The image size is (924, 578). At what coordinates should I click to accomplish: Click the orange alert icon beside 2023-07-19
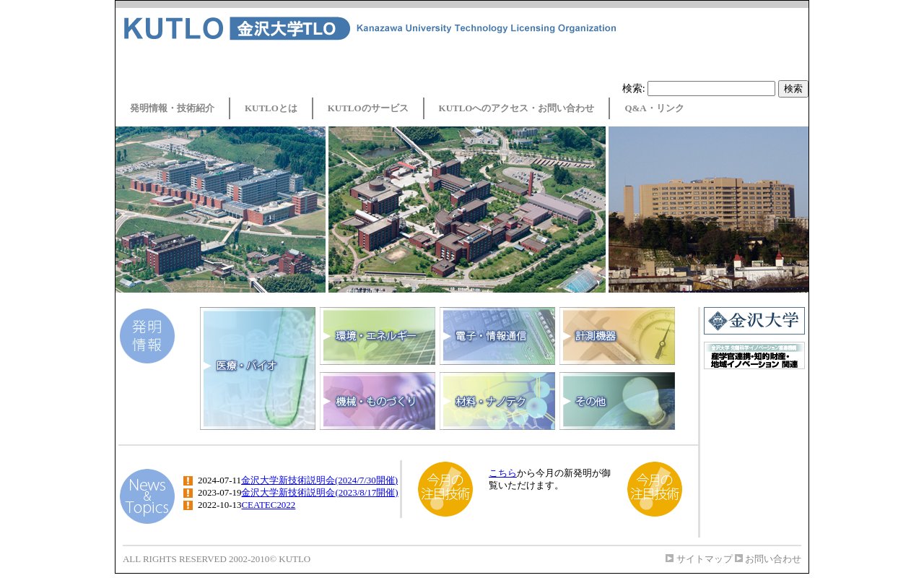click(x=188, y=493)
